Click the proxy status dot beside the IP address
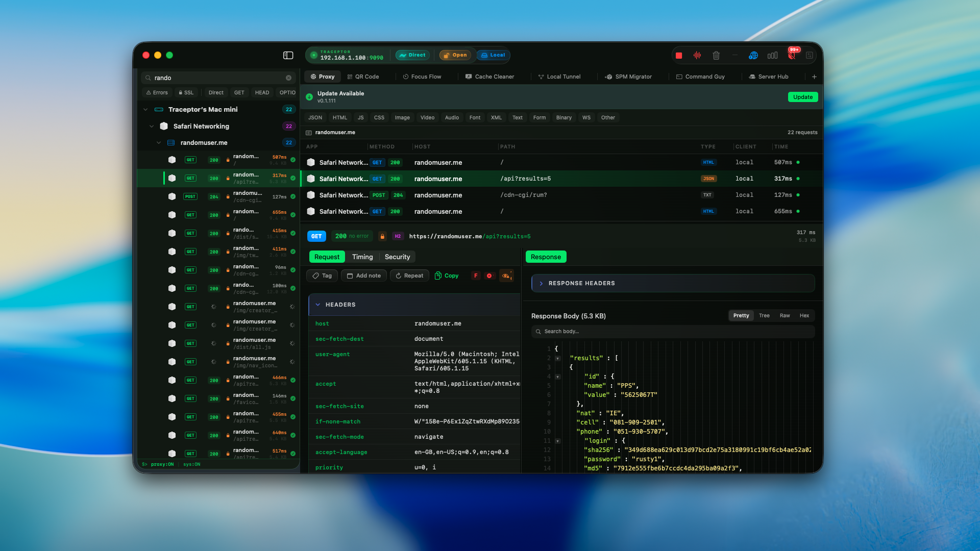 point(314,55)
